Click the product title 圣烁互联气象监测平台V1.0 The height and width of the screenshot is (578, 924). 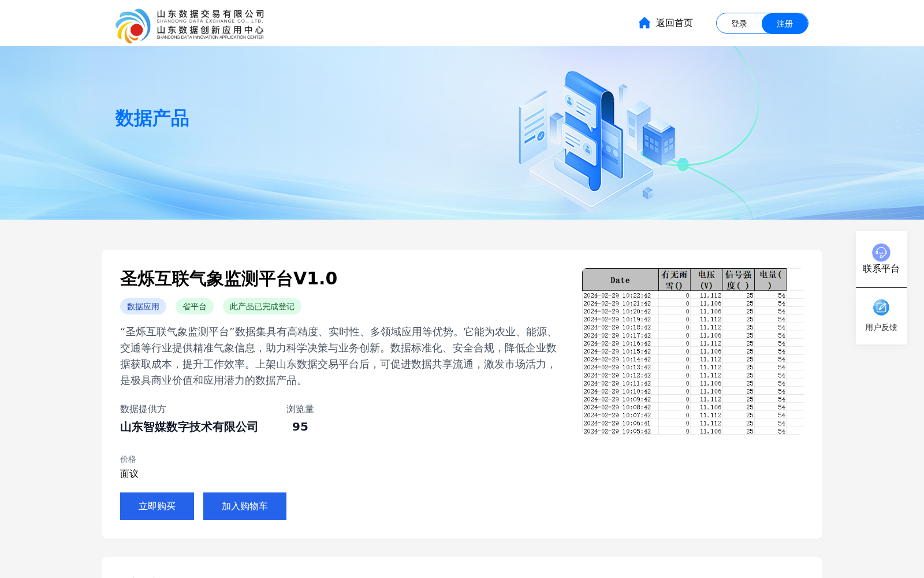pos(229,279)
